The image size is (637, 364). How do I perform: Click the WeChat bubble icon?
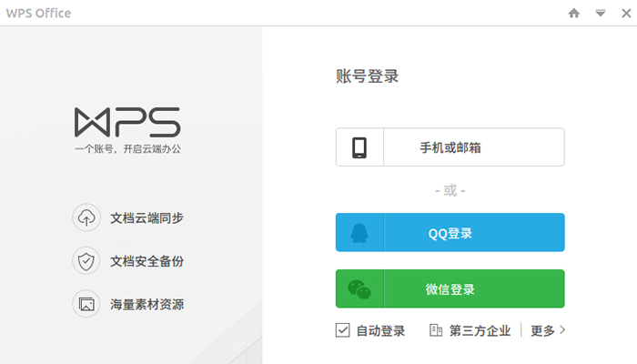pos(359,289)
